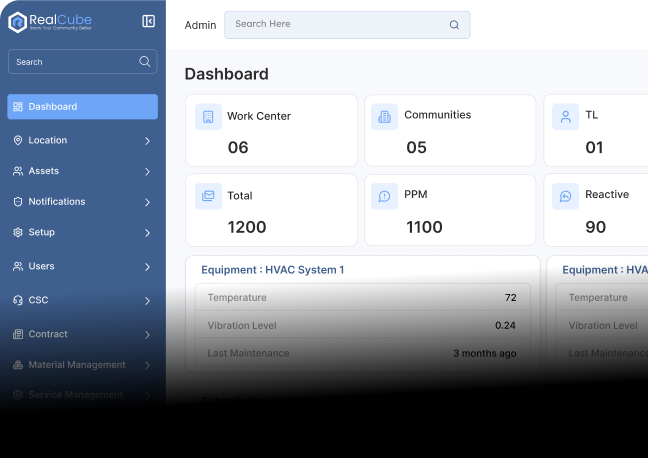
Task: Click the PPM alert bubble icon
Action: click(x=384, y=196)
